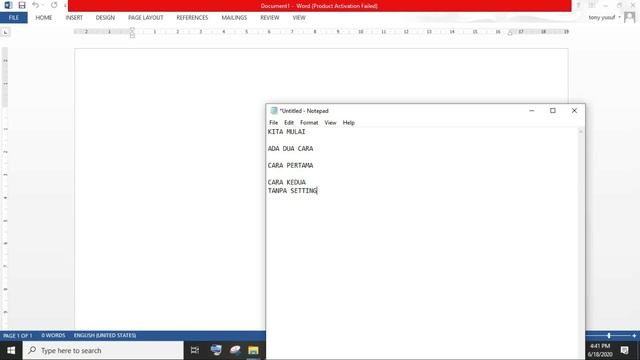Switch to the HOME ribbon tab
This screenshot has width=640, height=360.
coord(44,18)
